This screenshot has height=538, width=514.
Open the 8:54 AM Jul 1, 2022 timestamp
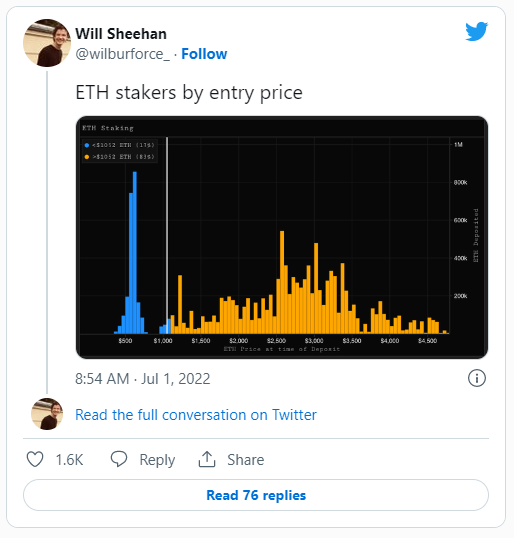(x=143, y=379)
